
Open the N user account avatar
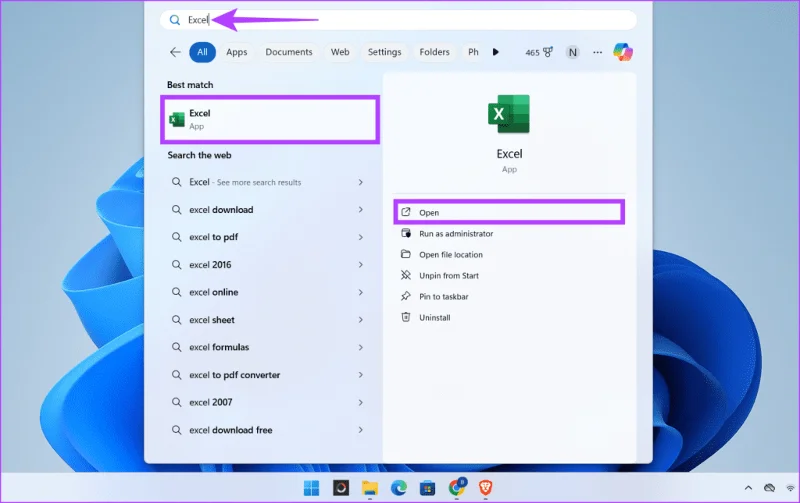572,52
